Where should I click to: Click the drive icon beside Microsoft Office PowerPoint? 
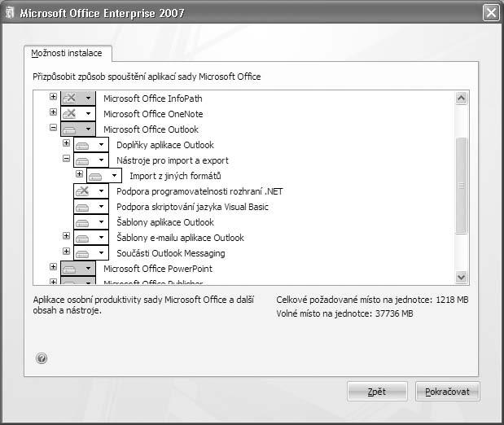point(69,269)
